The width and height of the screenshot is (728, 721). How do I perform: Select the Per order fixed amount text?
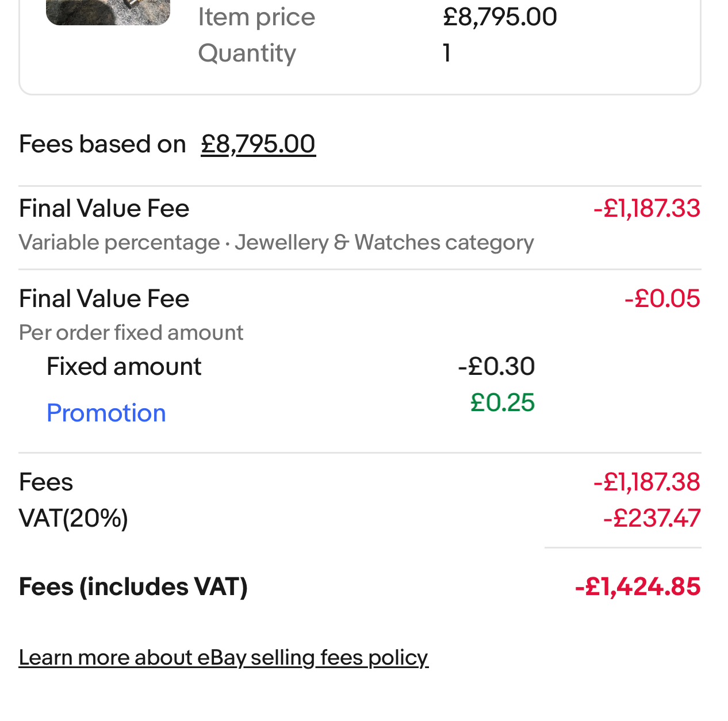tap(131, 332)
